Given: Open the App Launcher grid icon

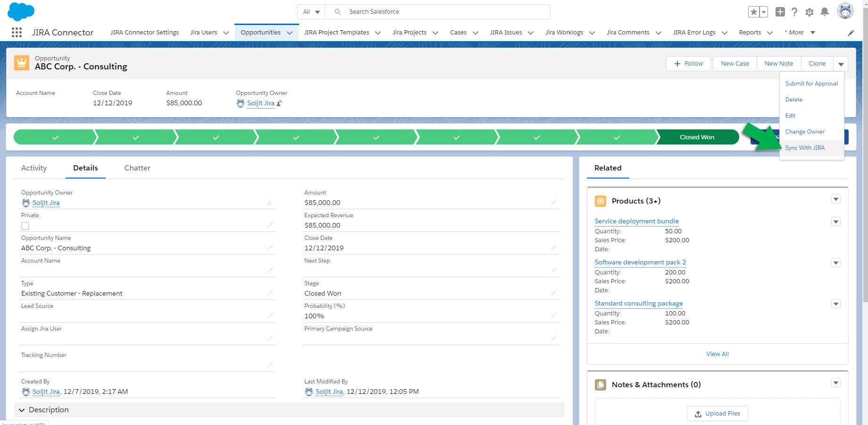Looking at the screenshot, I should click(x=17, y=32).
